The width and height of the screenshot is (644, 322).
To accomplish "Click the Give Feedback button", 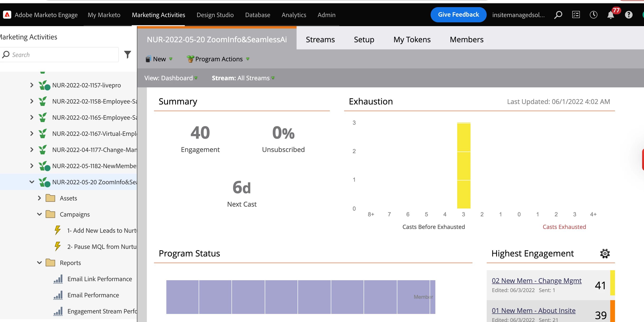I will pos(458,14).
